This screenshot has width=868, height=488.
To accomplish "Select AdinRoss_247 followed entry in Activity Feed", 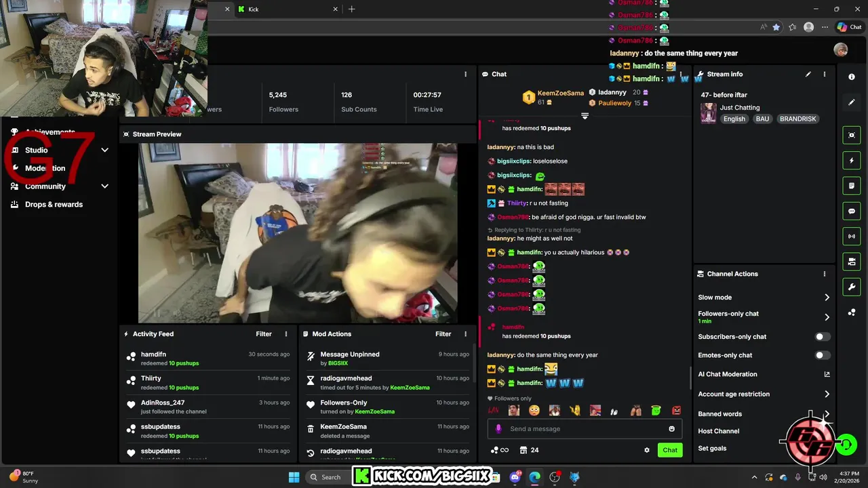I will click(208, 407).
